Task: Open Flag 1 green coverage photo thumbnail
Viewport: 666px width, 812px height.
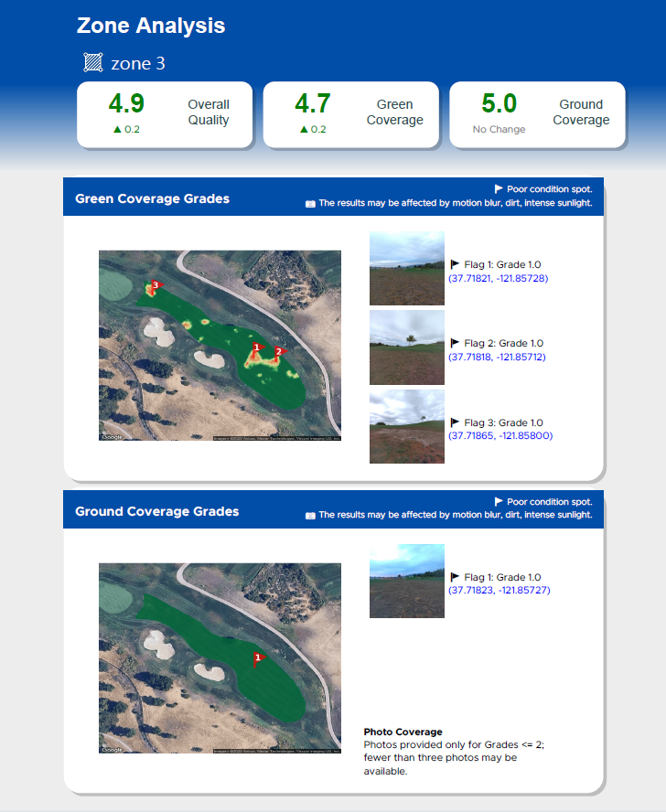Action: (407, 268)
